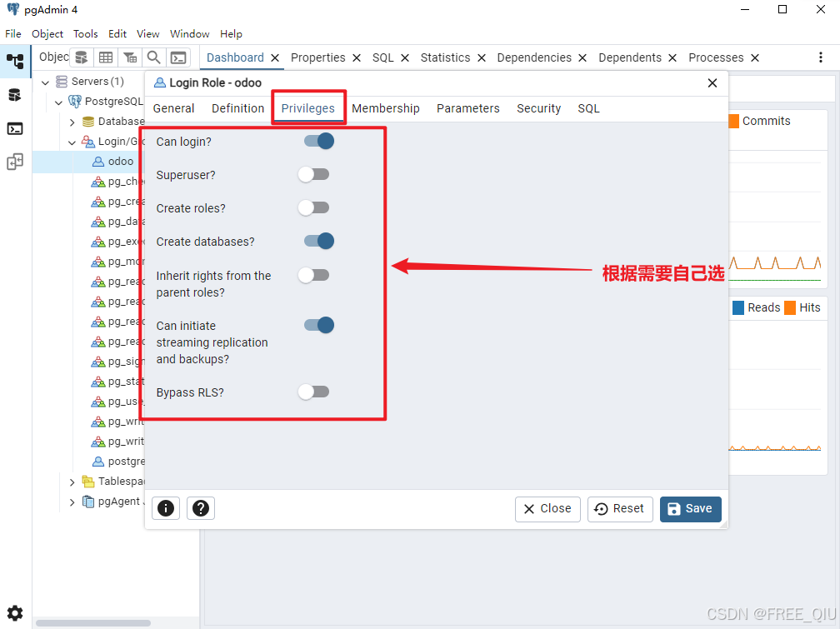
Task: Open the Object Explorer sidebar icon
Action: [x=15, y=61]
